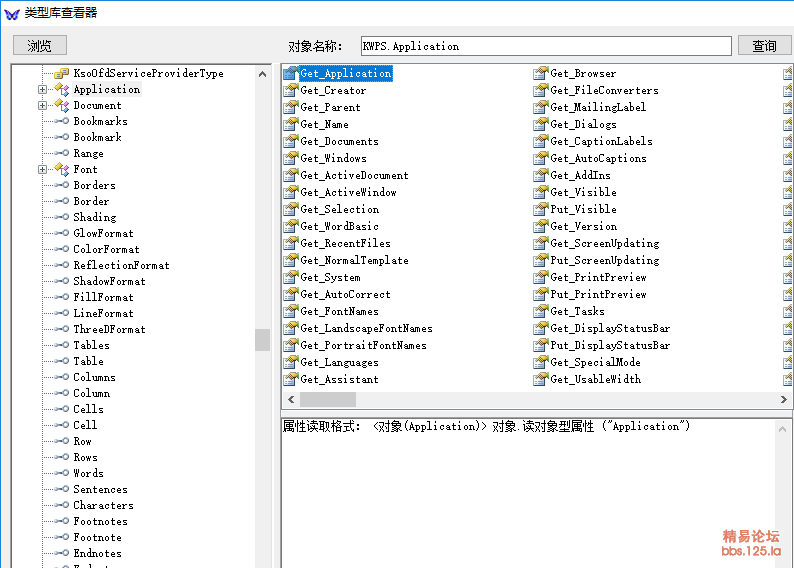Click the icon beside Get_Creator
Screen dimensions: 794x568
(x=290, y=90)
